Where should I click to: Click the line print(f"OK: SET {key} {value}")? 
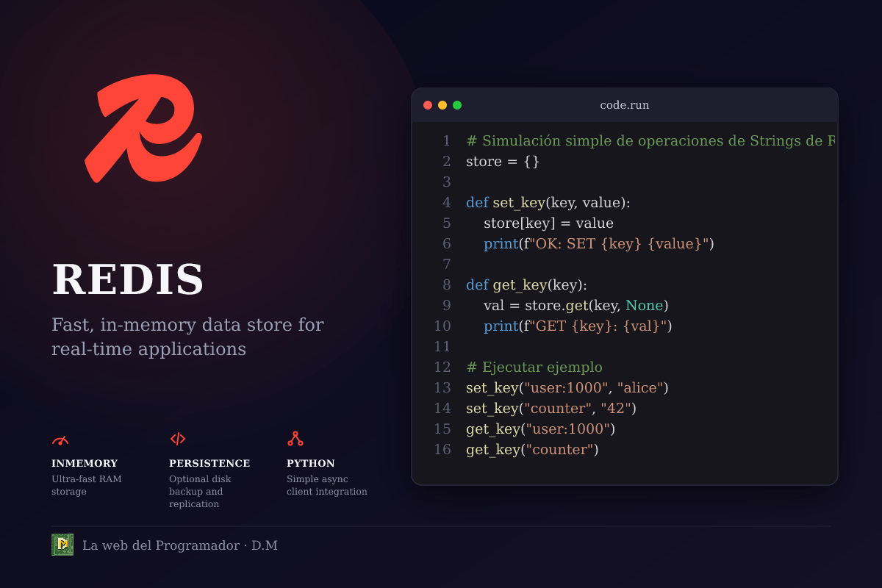[599, 243]
